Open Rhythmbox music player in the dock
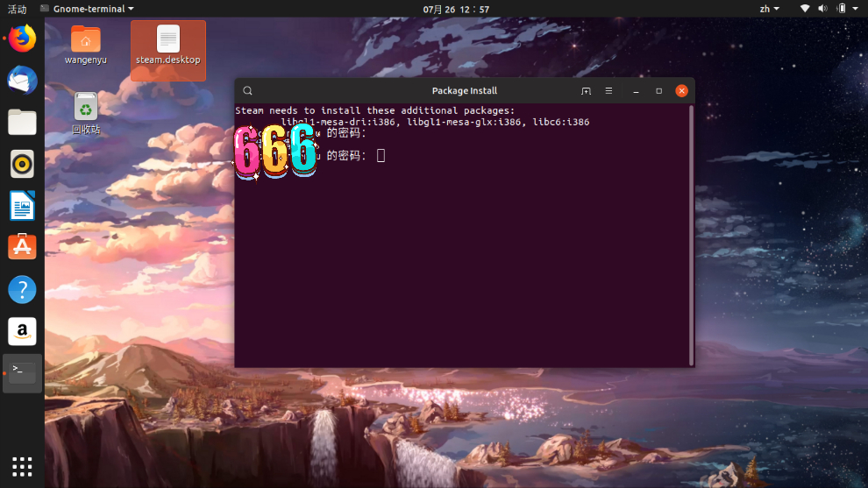Image resolution: width=868 pixels, height=488 pixels. click(x=22, y=165)
